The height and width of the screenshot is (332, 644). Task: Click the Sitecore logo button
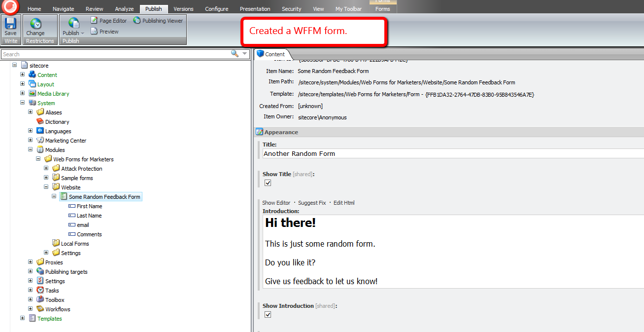pyautogui.click(x=10, y=7)
